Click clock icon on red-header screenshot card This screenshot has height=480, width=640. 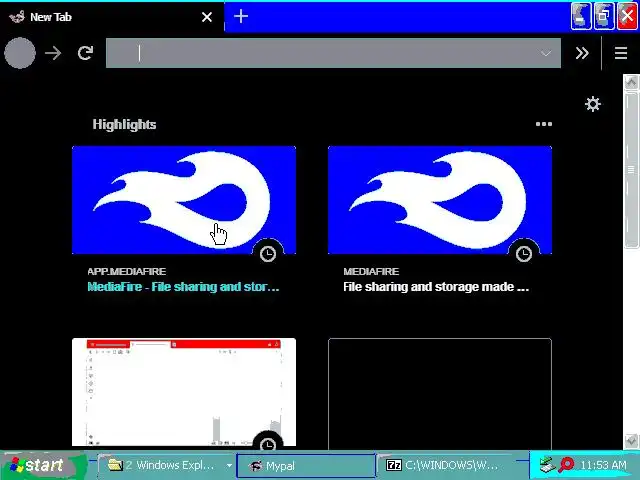click(268, 443)
